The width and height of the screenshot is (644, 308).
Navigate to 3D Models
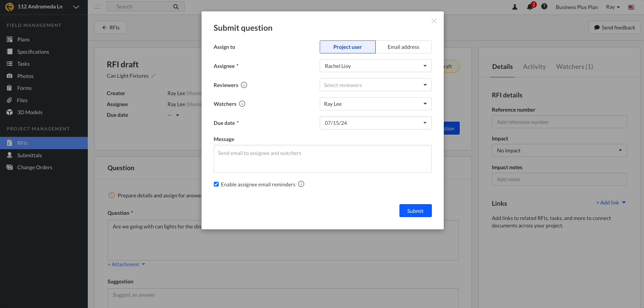click(x=30, y=112)
